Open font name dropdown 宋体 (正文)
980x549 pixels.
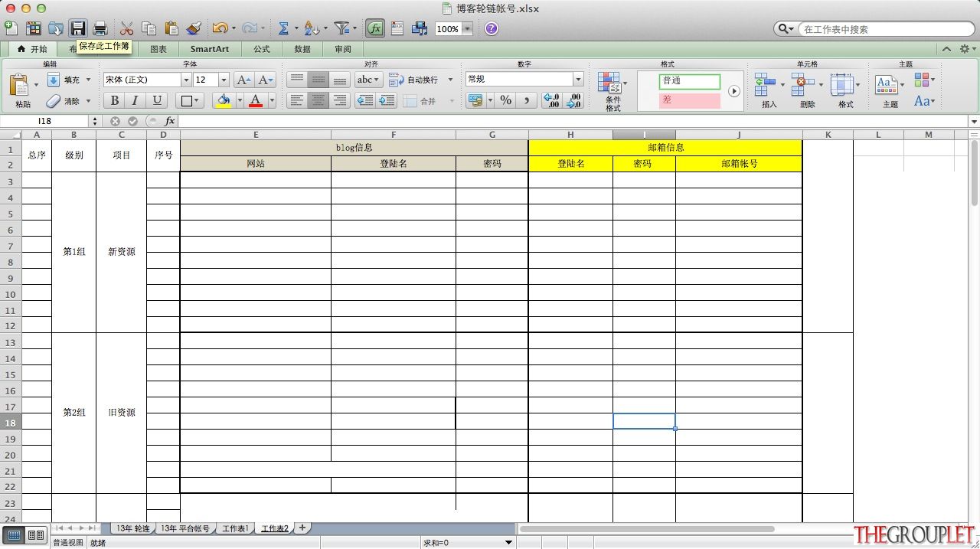pos(185,80)
